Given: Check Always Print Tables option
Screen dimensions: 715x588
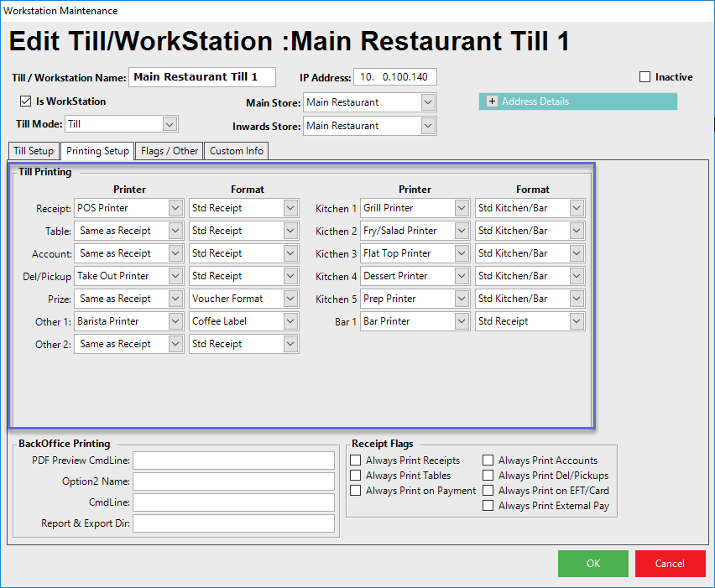Looking at the screenshot, I should tap(356, 476).
